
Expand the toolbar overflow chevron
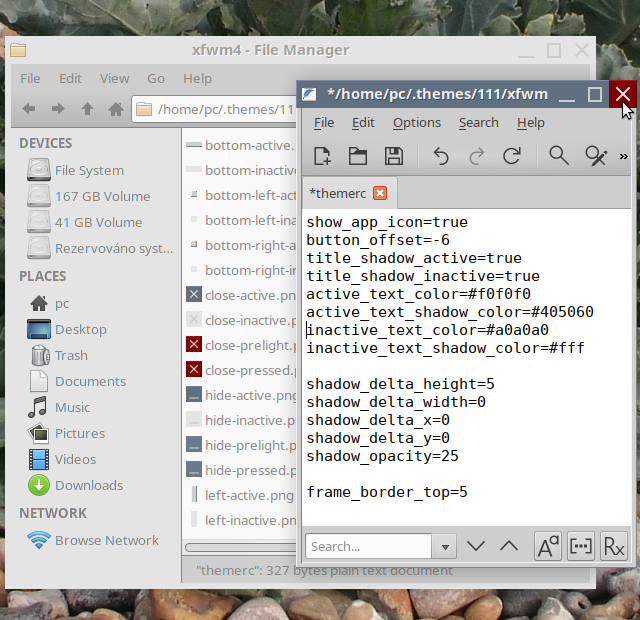pos(624,156)
